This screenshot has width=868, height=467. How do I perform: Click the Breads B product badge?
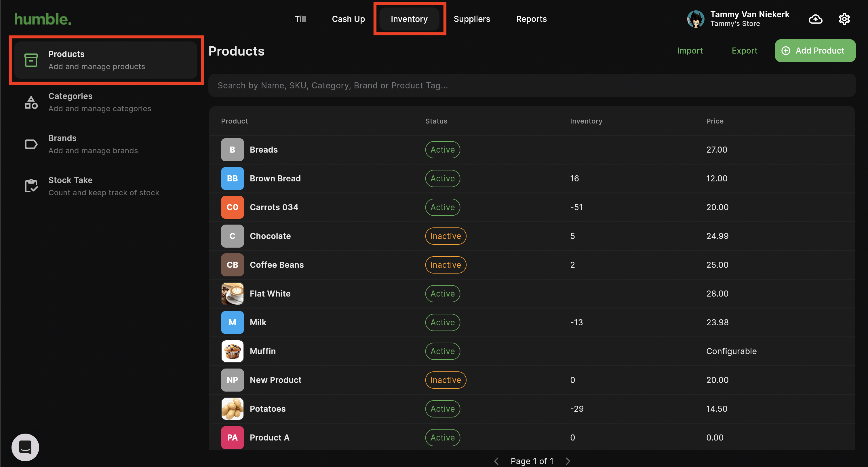[232, 150]
